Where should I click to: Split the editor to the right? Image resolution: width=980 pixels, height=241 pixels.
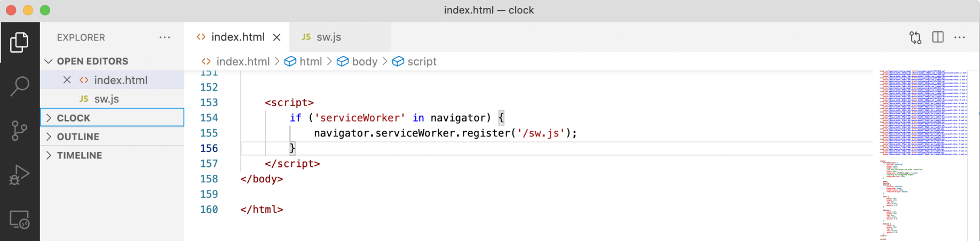click(938, 37)
